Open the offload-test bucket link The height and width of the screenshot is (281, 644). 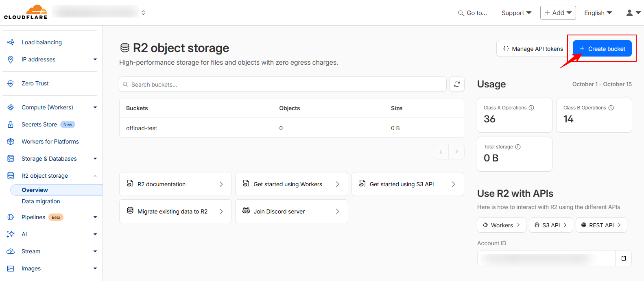(142, 128)
